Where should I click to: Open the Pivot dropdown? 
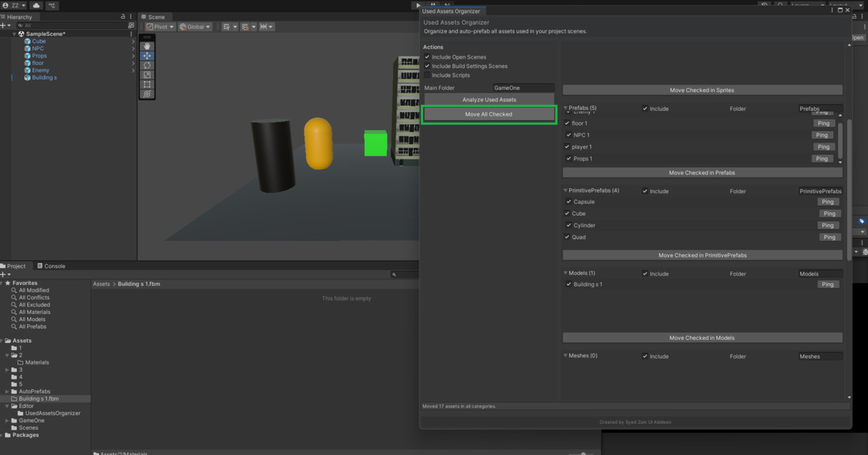(x=160, y=27)
